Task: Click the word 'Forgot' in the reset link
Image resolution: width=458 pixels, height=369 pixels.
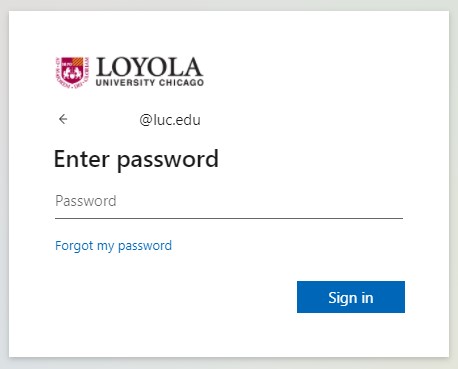Action: pyautogui.click(x=74, y=246)
